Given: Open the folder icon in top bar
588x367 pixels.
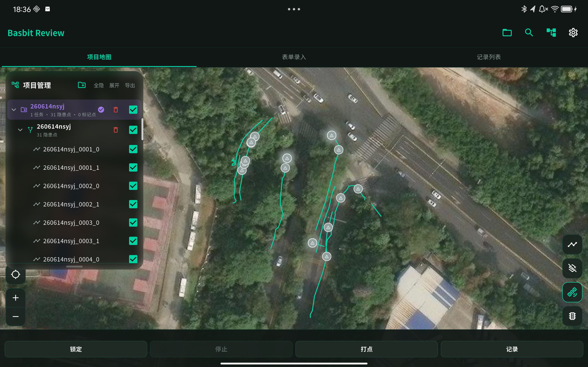Looking at the screenshot, I should tap(507, 33).
